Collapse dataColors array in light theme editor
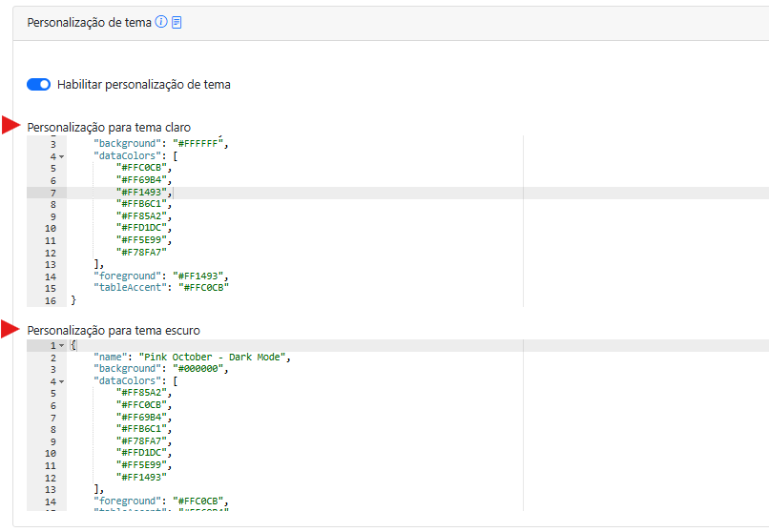The image size is (769, 532). click(x=61, y=156)
